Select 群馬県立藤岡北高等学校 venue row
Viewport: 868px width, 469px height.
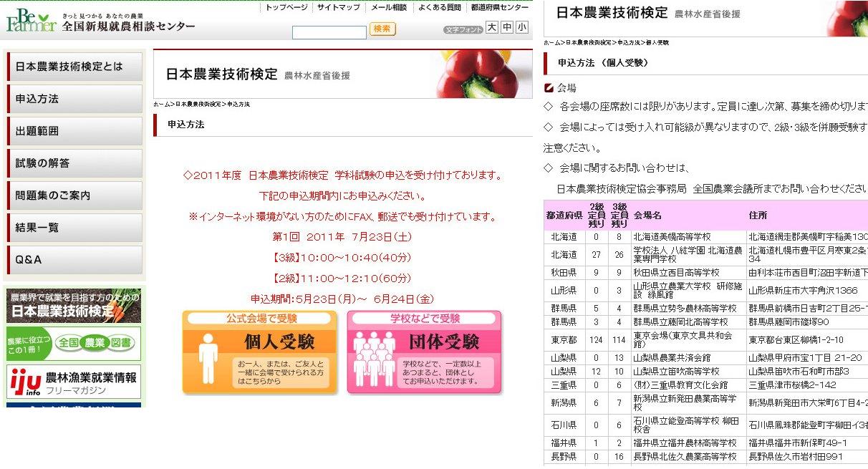tap(705, 322)
